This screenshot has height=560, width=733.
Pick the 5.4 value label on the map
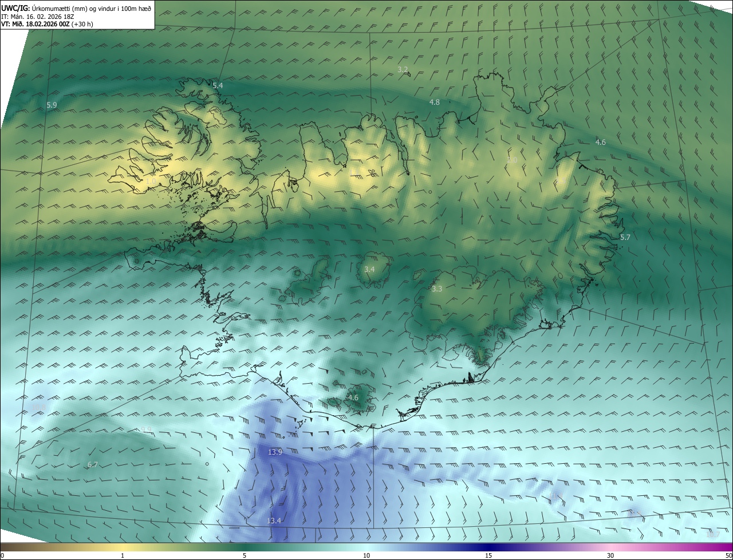(x=218, y=85)
